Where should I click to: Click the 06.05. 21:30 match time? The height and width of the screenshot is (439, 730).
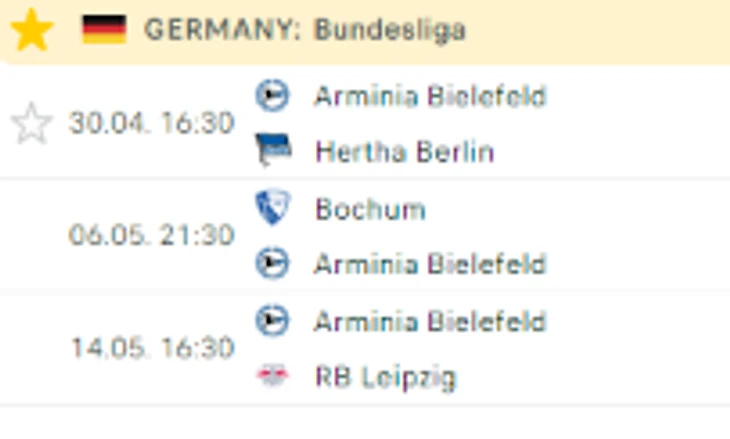(x=151, y=235)
